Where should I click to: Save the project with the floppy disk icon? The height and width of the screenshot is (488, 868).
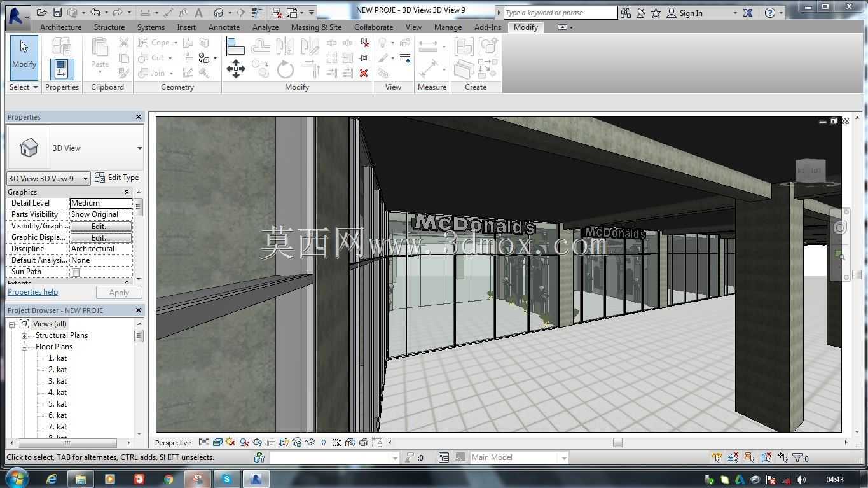pos(57,13)
